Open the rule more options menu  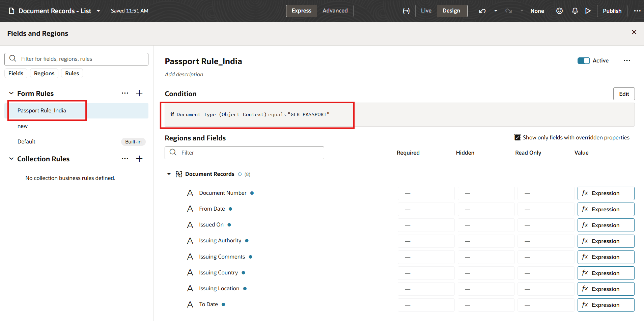coord(627,61)
